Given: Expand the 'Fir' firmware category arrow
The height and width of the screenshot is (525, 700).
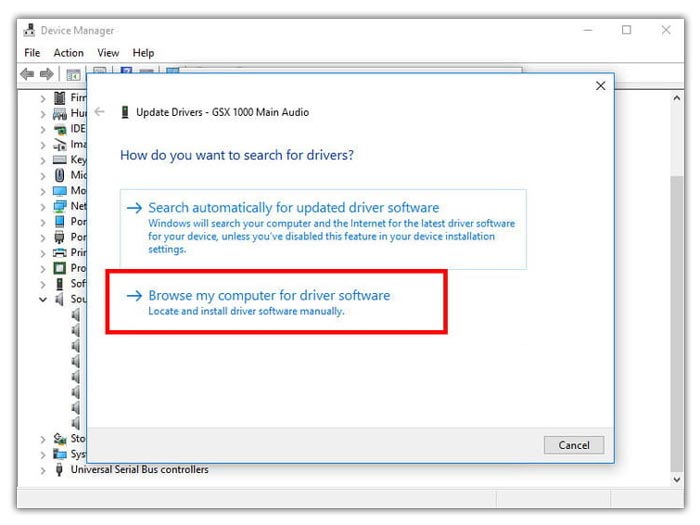Looking at the screenshot, I should coord(43,99).
